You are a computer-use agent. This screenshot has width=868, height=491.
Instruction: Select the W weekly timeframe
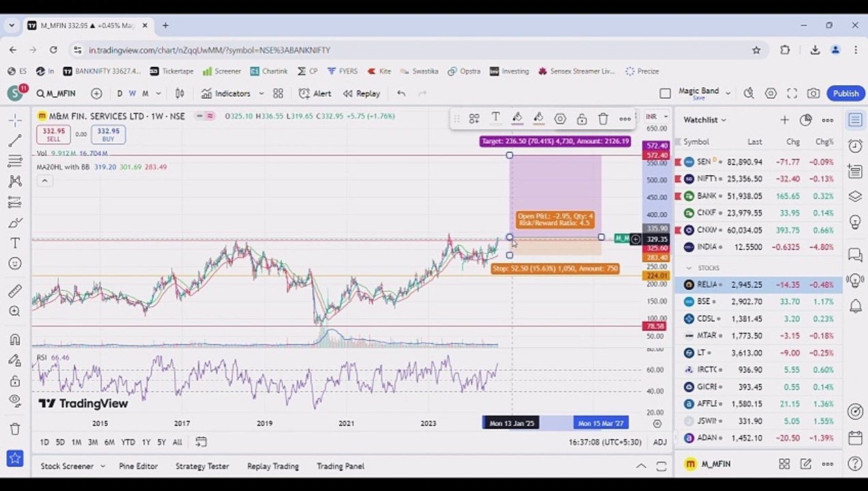132,93
